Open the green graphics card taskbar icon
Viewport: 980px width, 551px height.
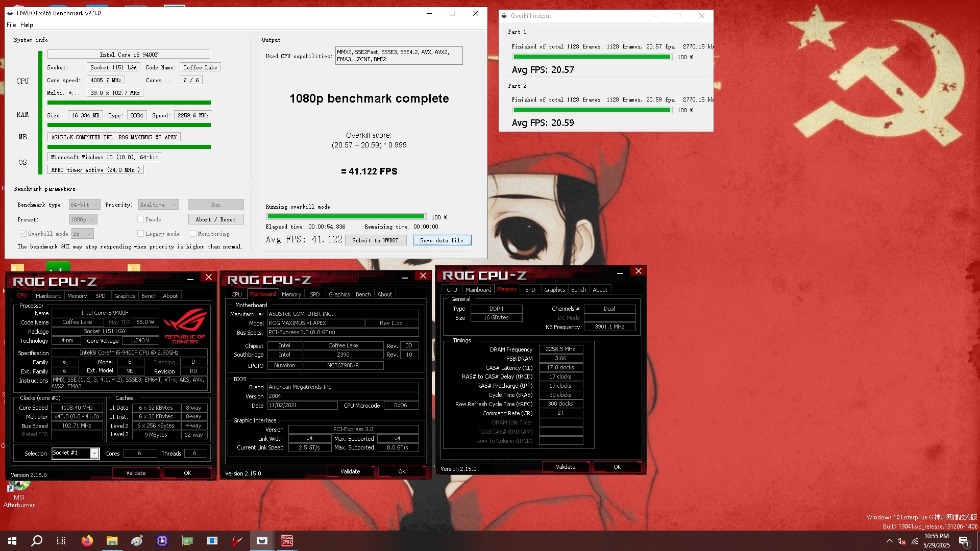click(x=187, y=541)
